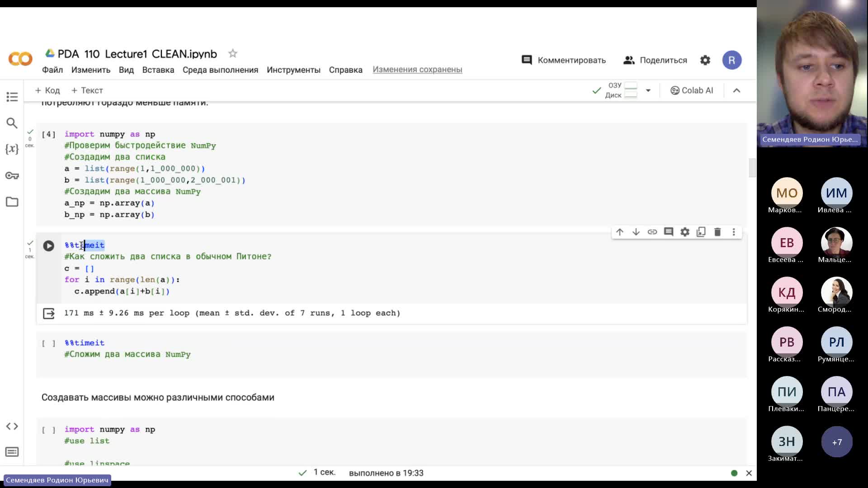Click the green connection status dot

click(x=734, y=473)
